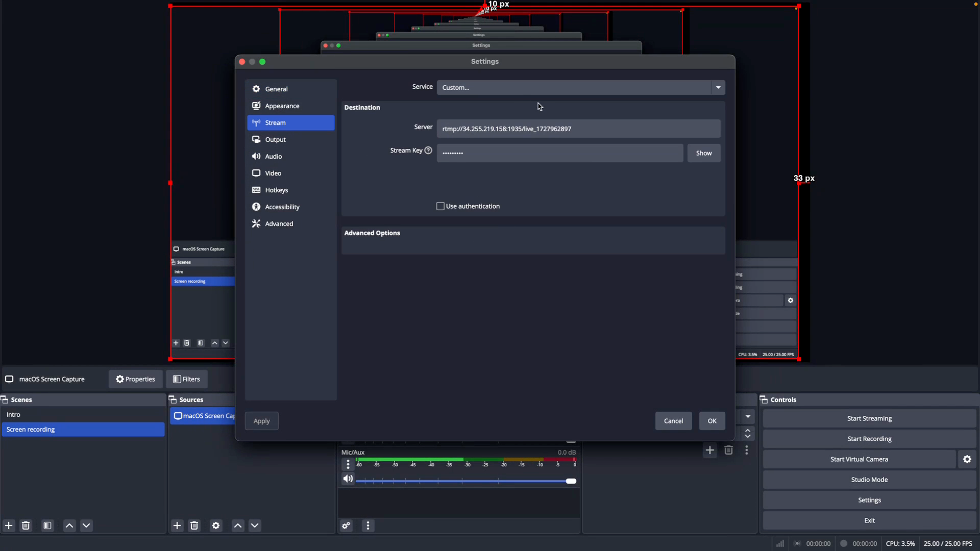
Task: Click Virtual Camera settings gear icon
Action: (x=967, y=460)
